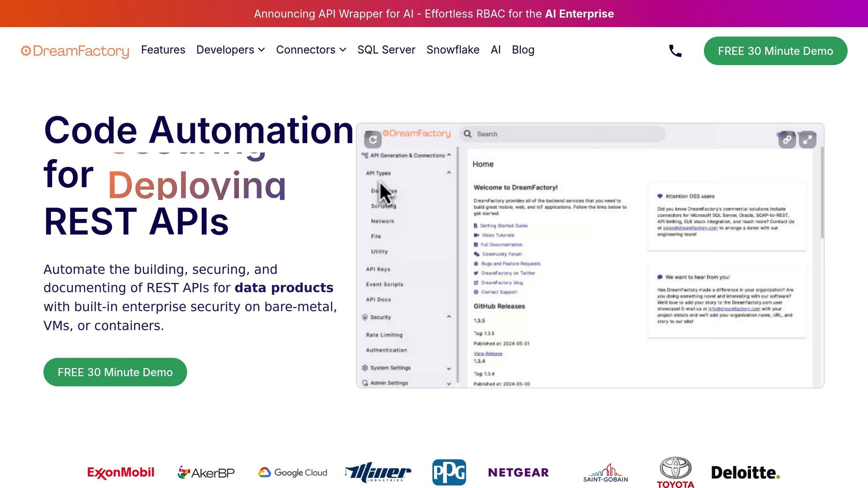This screenshot has height=488, width=868.
Task: Click the Admin Settings icon
Action: 364,383
